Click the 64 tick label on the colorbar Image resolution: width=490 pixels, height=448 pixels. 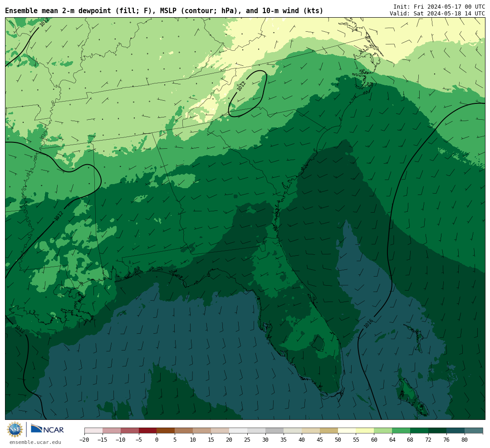(392, 439)
